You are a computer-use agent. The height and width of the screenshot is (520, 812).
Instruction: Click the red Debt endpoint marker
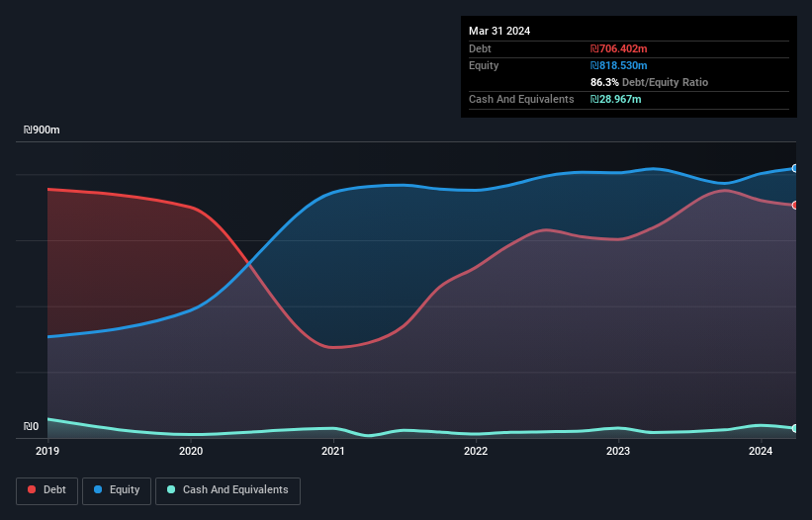(x=795, y=206)
